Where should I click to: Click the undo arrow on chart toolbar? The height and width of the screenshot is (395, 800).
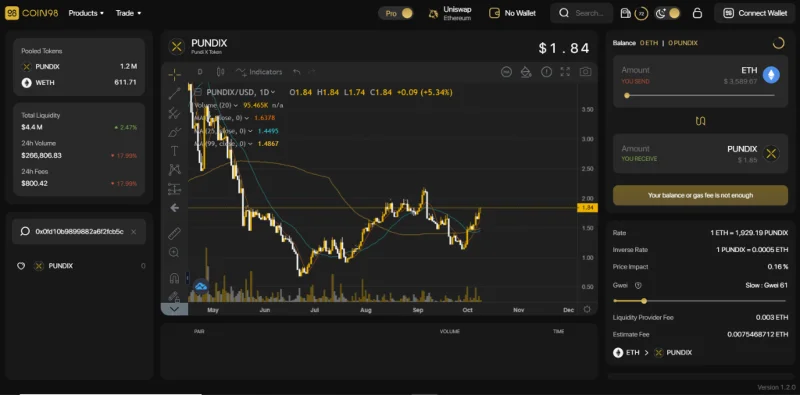click(x=296, y=72)
